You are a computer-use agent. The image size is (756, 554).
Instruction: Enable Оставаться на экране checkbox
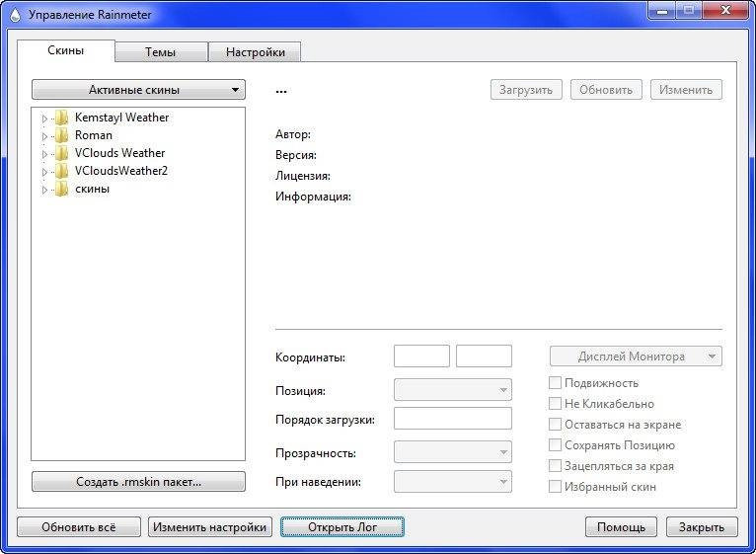[555, 425]
